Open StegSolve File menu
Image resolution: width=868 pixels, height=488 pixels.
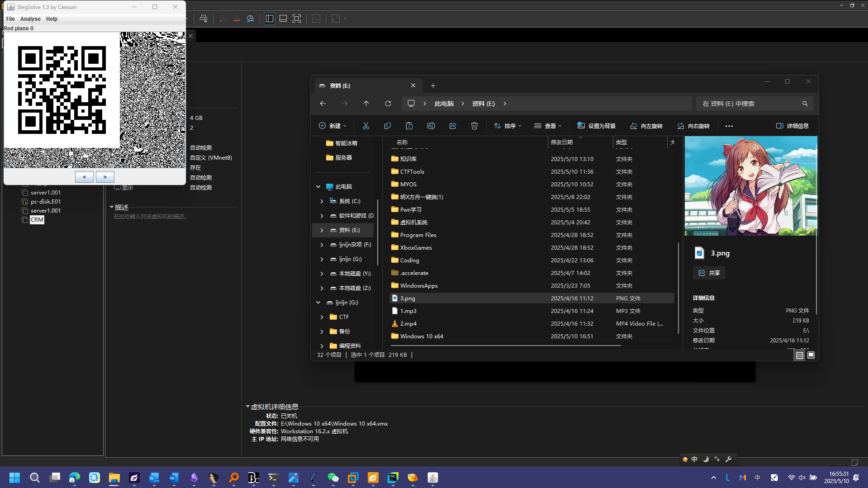(10, 19)
